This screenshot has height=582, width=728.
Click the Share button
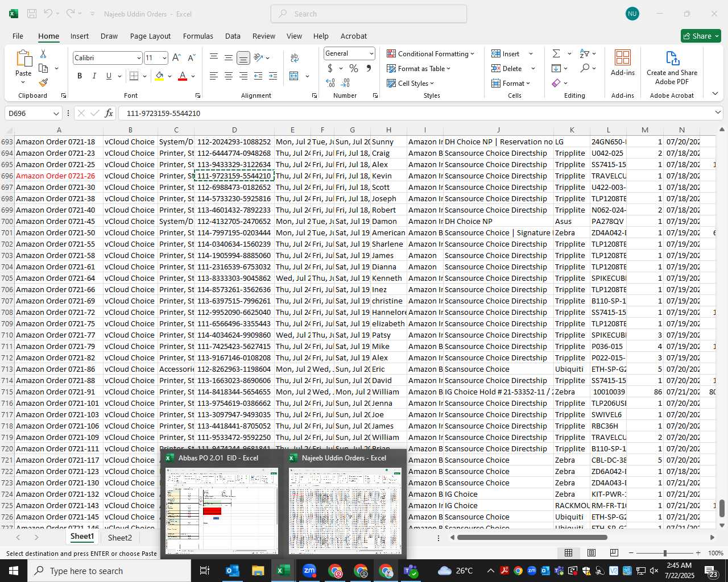point(701,36)
